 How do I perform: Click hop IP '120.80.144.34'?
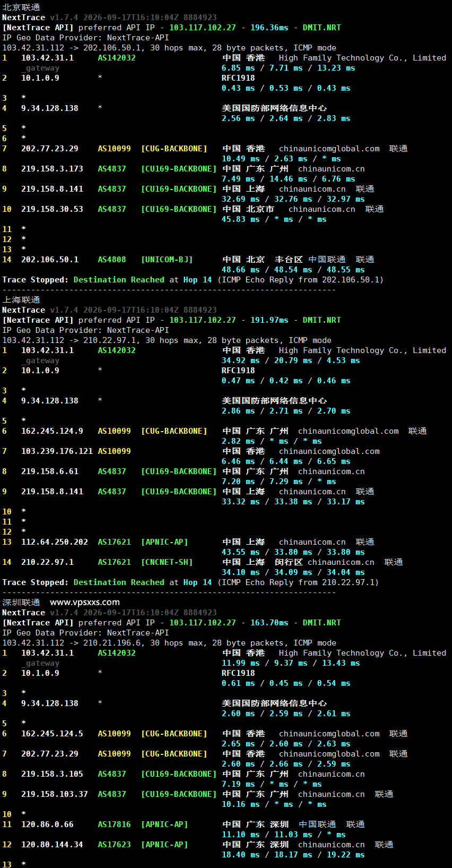tap(52, 845)
